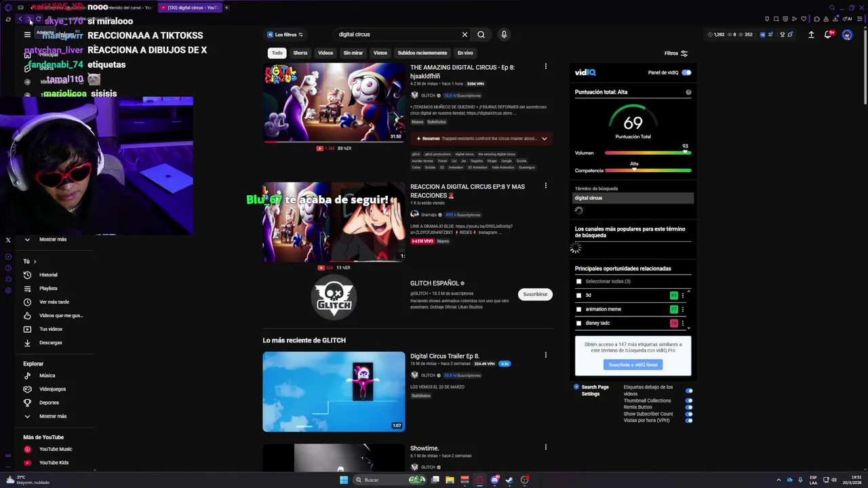868x488 pixels.
Task: Toggle the Remix Button switch
Action: click(x=689, y=407)
